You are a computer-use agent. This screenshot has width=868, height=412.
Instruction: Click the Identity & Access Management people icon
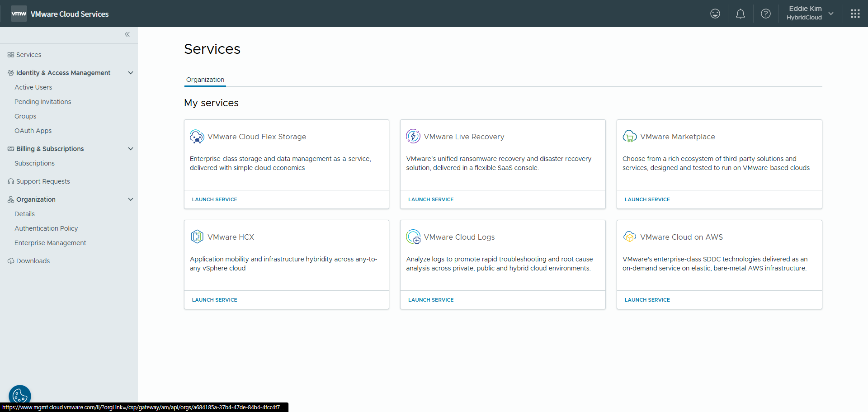[x=11, y=73]
